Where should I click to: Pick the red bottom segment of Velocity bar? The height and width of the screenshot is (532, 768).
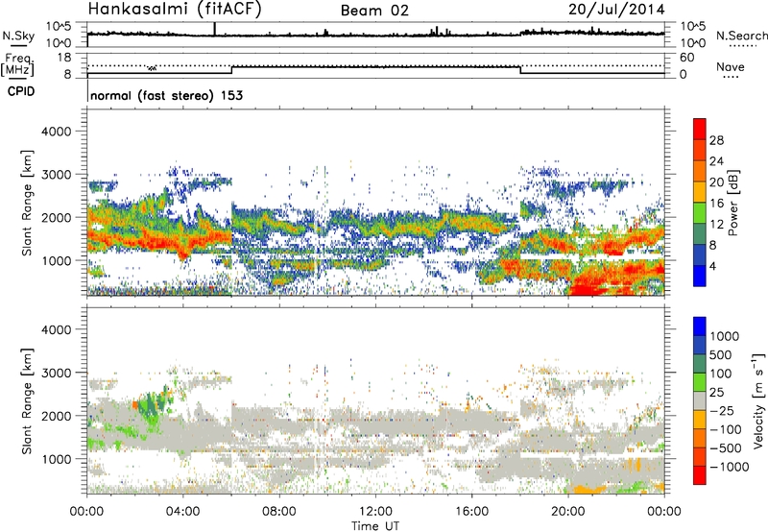click(x=700, y=475)
